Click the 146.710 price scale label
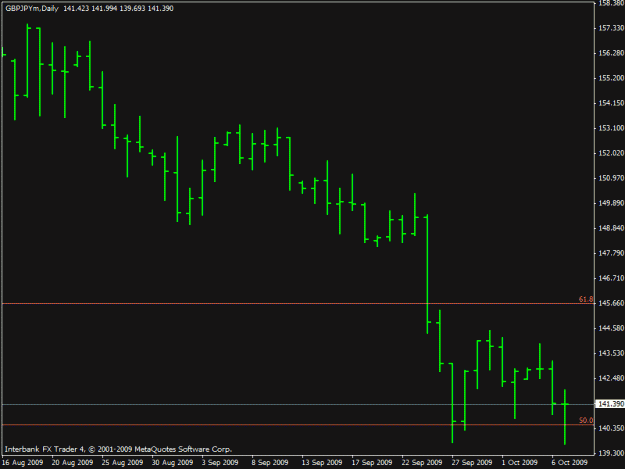 click(x=611, y=278)
